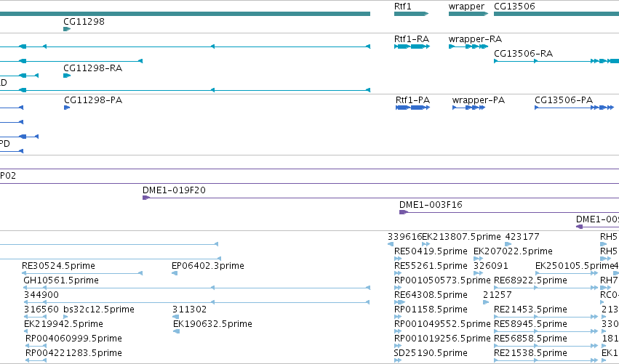Click the RE68922.5prime EST label
The width and height of the screenshot is (619, 364).
coord(530,280)
